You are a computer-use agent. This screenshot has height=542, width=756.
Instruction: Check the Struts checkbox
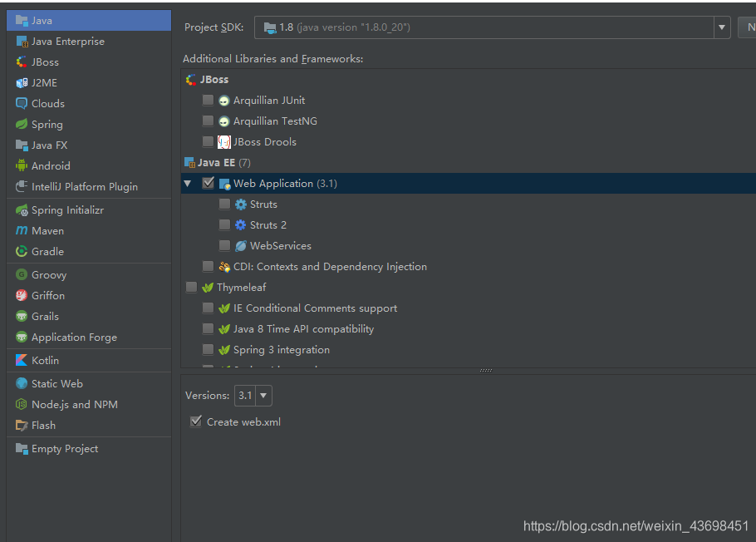(x=224, y=204)
